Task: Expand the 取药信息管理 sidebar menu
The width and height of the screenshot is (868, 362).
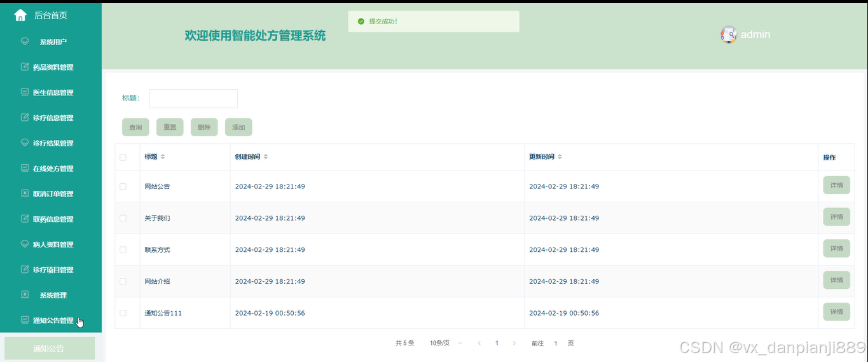Action: tap(51, 219)
